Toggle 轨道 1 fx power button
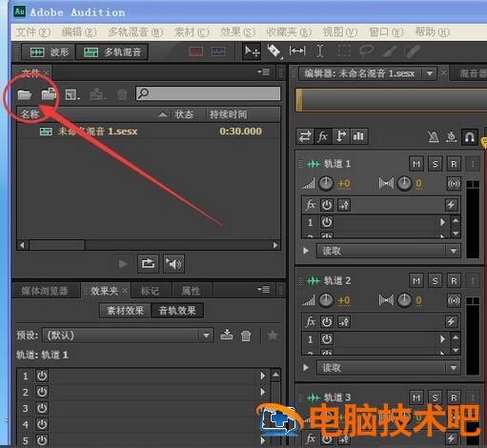The image size is (487, 448). [327, 205]
